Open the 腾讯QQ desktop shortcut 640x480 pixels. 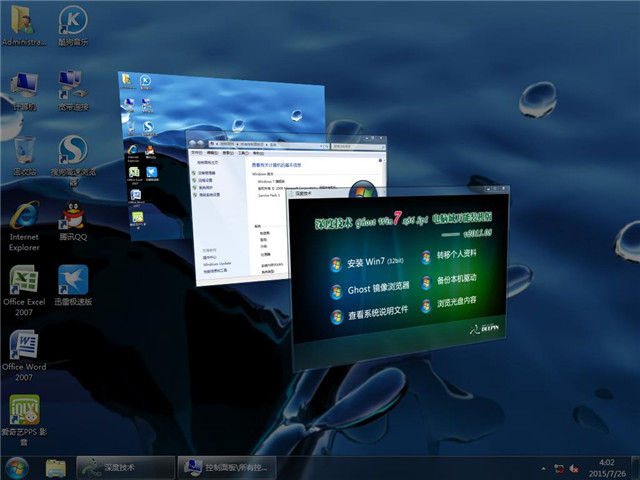73,221
